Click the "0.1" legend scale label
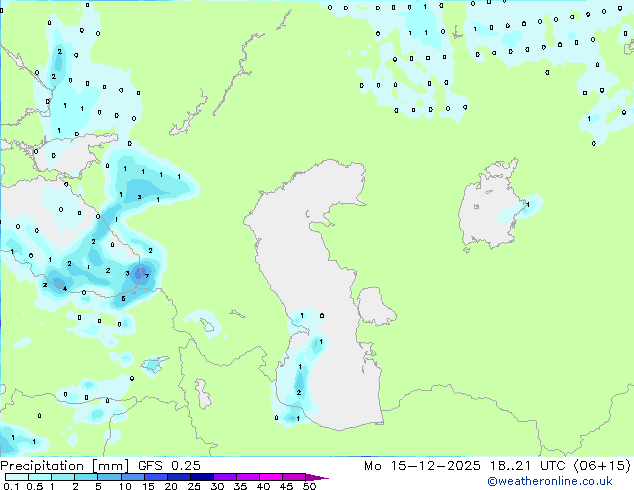 click(x=12, y=486)
